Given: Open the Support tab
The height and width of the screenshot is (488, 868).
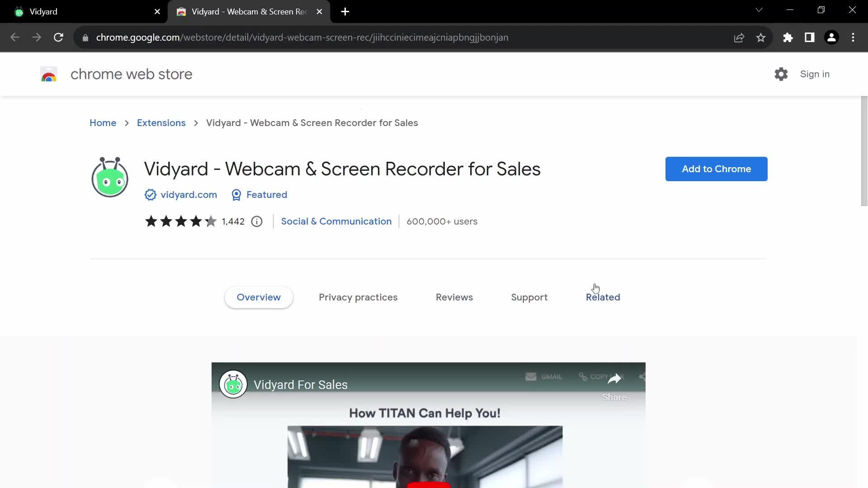Looking at the screenshot, I should point(529,297).
